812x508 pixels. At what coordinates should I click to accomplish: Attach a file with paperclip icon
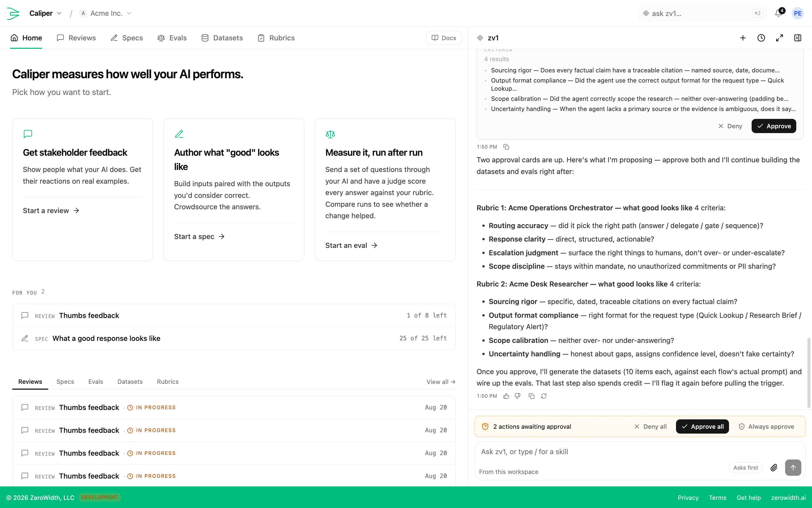(774, 468)
